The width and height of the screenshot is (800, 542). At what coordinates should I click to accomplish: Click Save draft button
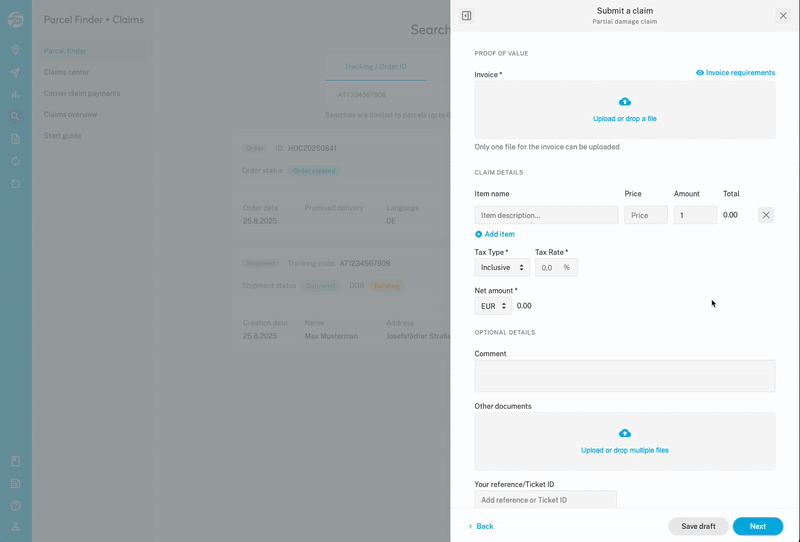[698, 526]
